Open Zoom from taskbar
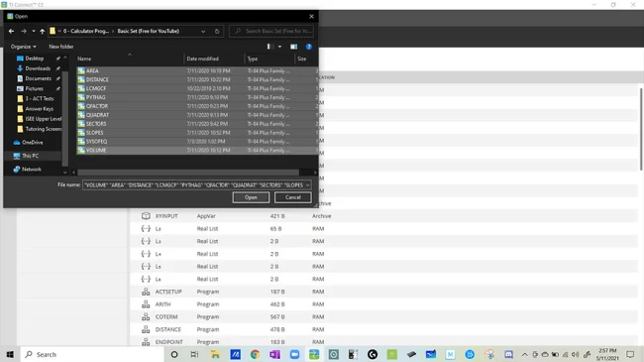 [x=294, y=355]
